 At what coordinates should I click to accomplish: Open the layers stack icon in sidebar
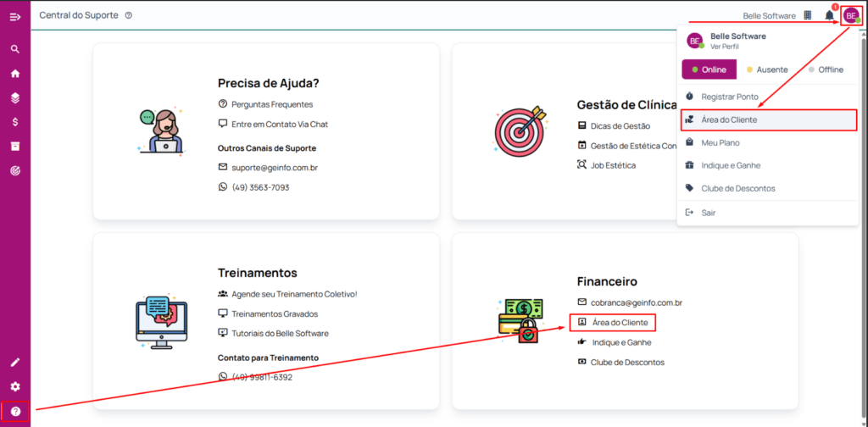point(15,98)
